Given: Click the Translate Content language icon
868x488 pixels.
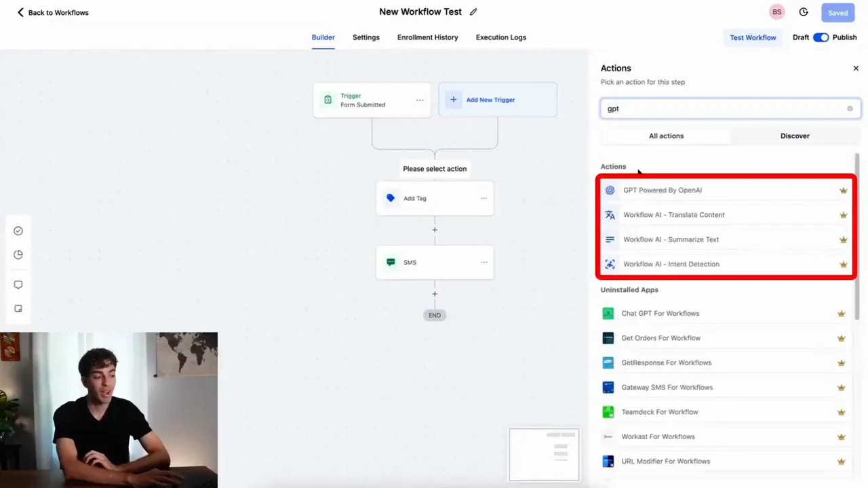Looking at the screenshot, I should click(610, 215).
